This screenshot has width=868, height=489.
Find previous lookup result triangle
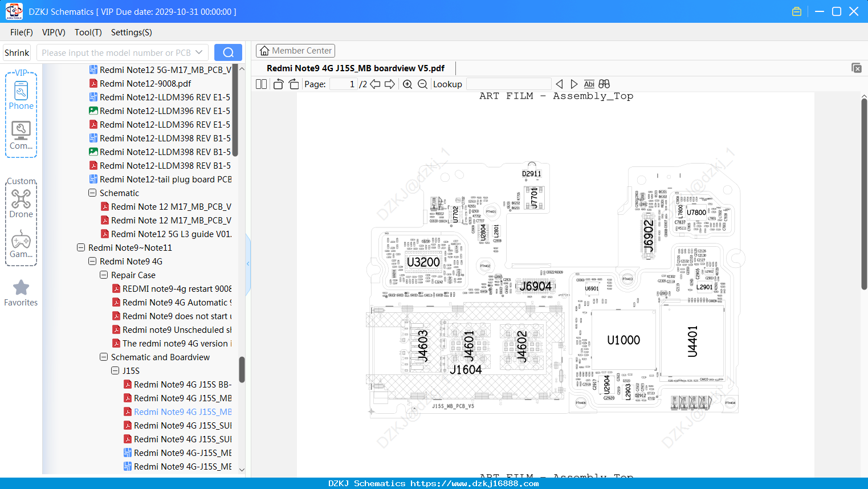559,84
